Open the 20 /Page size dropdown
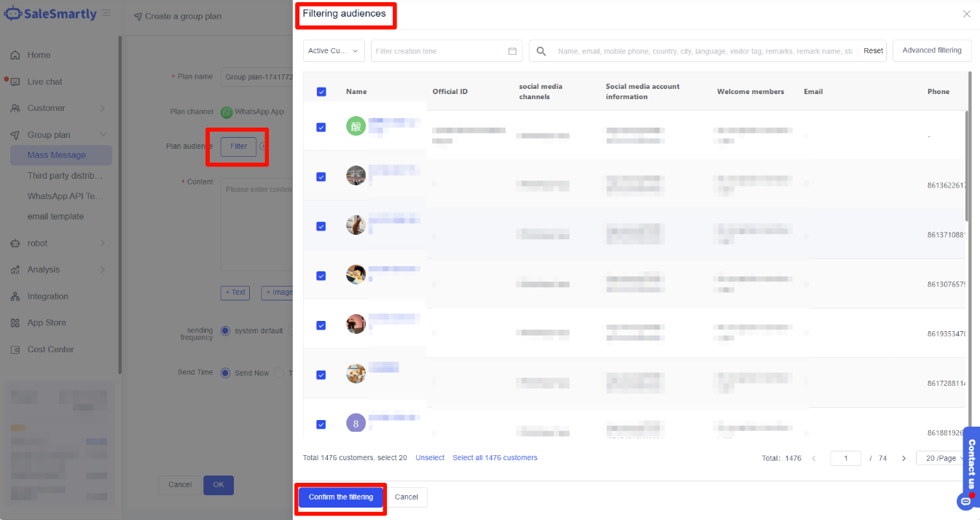Image resolution: width=980 pixels, height=520 pixels. pos(943,459)
